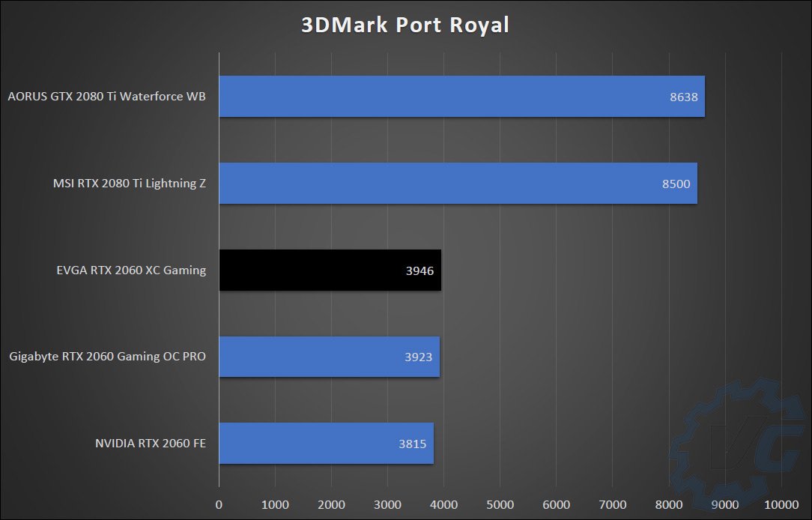
Task: Click the 3815 value label
Action: click(412, 444)
